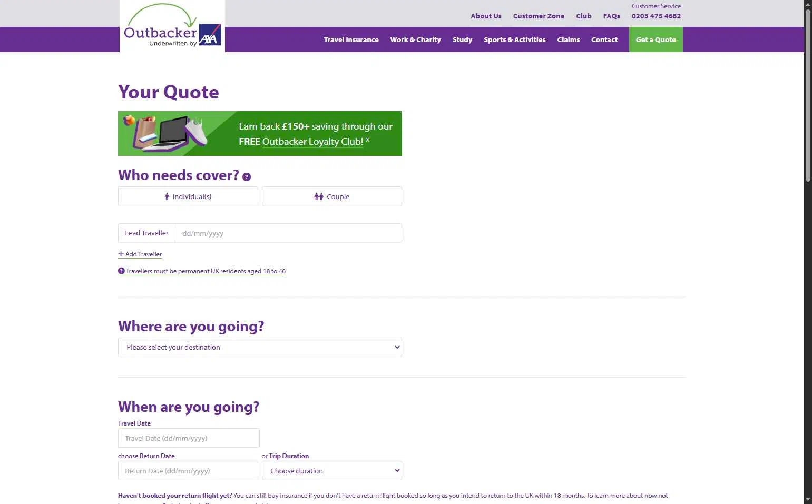This screenshot has height=504, width=812.
Task: Click the When are you going? heading
Action: pyautogui.click(x=189, y=407)
